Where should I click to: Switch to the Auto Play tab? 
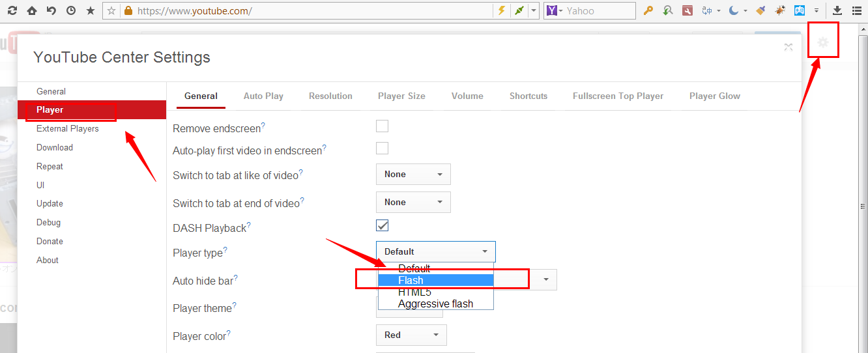(x=263, y=96)
